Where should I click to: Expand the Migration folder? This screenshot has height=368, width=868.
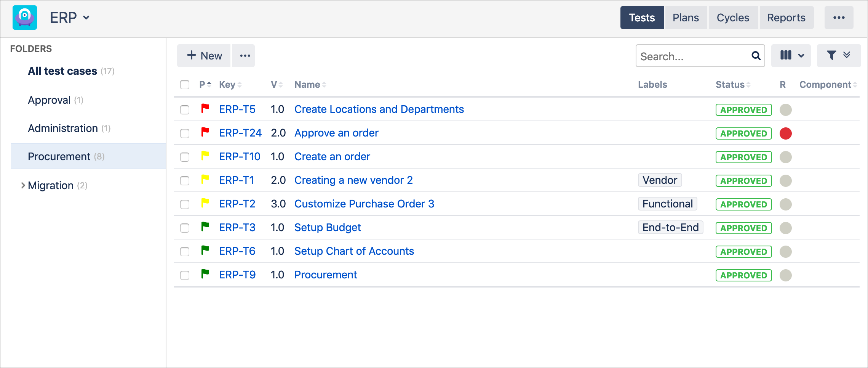pyautogui.click(x=23, y=185)
